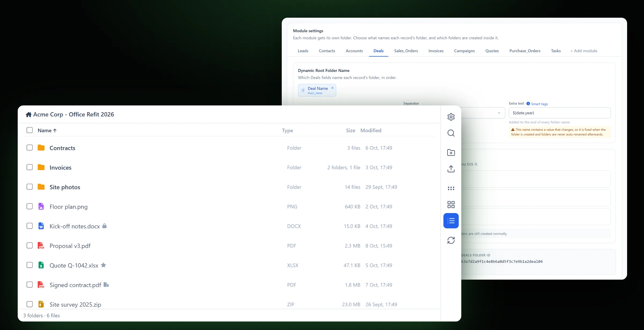Click the refresh sync icon
The height and width of the screenshot is (330, 644).
(451, 240)
